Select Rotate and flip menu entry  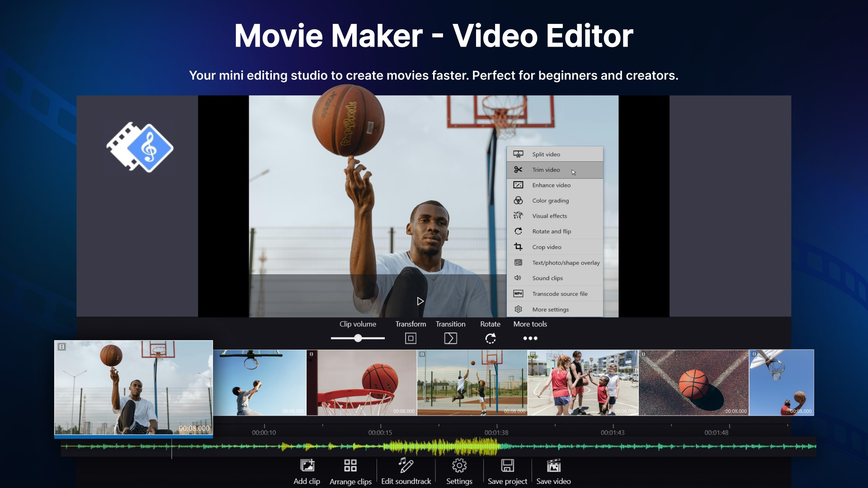[555, 231]
